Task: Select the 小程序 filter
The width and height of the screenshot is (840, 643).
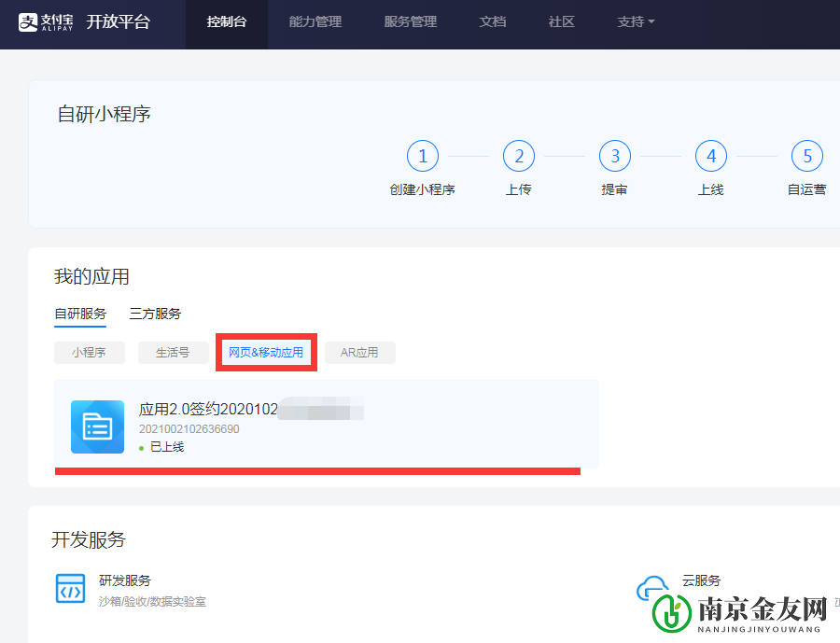Action: pos(90,352)
